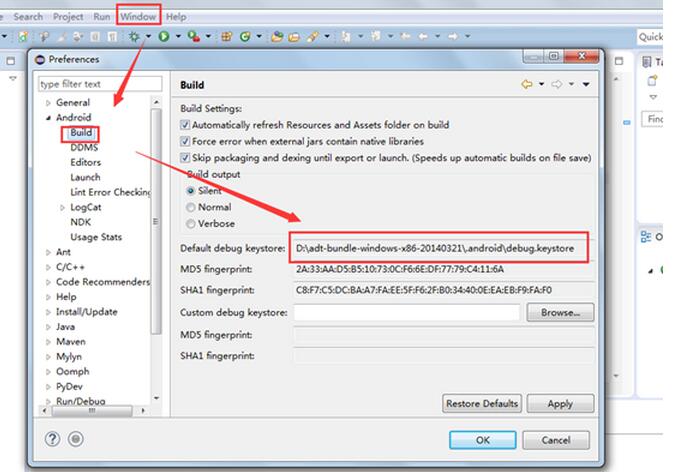Screen dimensions: 680x472
Task: Toggle Skip packaging and dexing checkbox
Action: coord(185,158)
